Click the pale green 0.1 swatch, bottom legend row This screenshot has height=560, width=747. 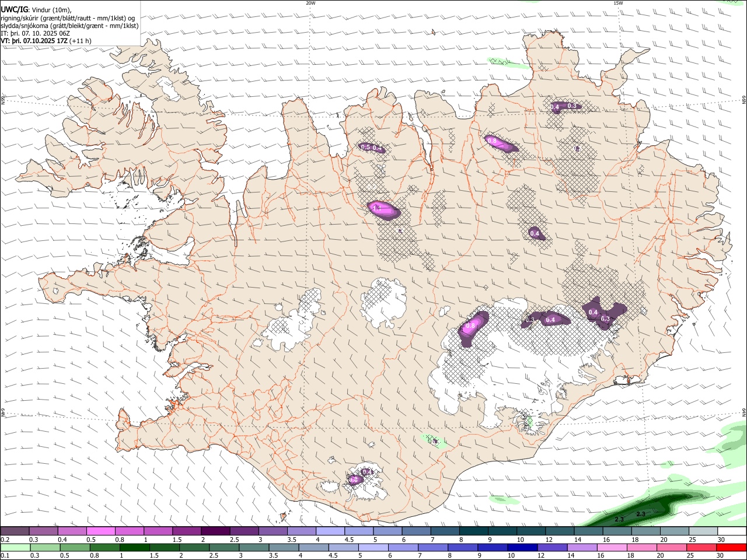pos(15,548)
